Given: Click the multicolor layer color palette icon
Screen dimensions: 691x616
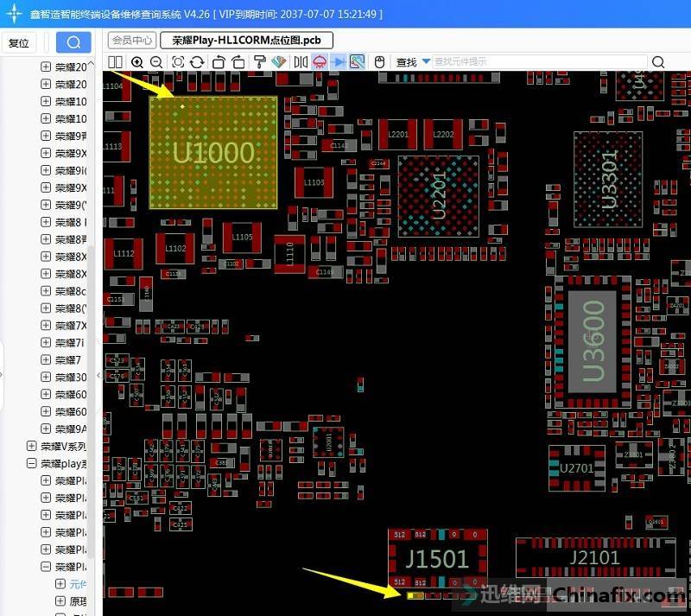Looking at the screenshot, I should [278, 62].
